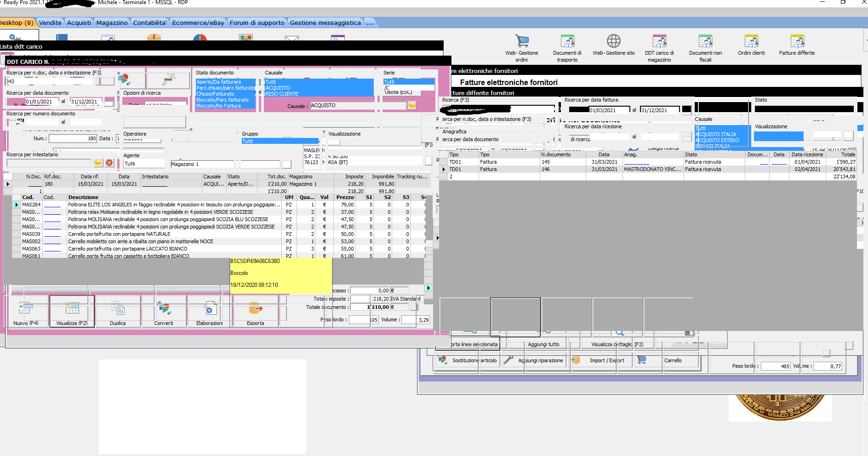Viewport: 868px width, 456px height.
Task: Switch to Desktop (8) tab
Action: pyautogui.click(x=17, y=23)
